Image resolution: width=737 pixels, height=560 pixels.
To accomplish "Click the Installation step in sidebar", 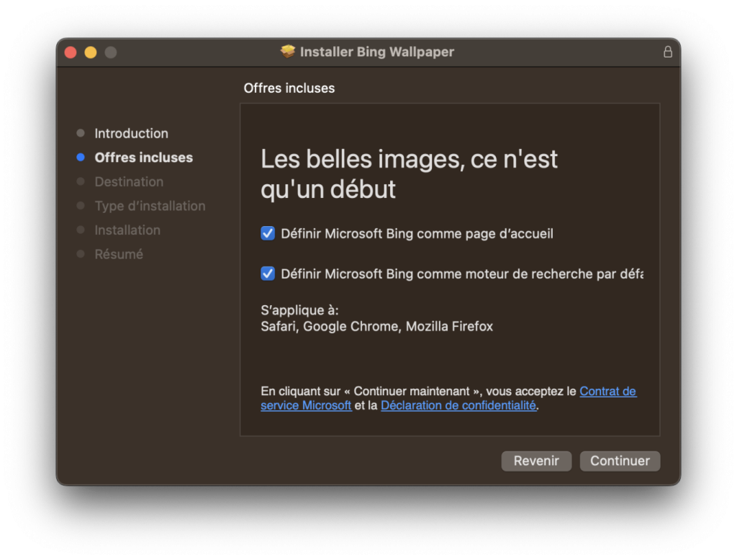I will [127, 230].
